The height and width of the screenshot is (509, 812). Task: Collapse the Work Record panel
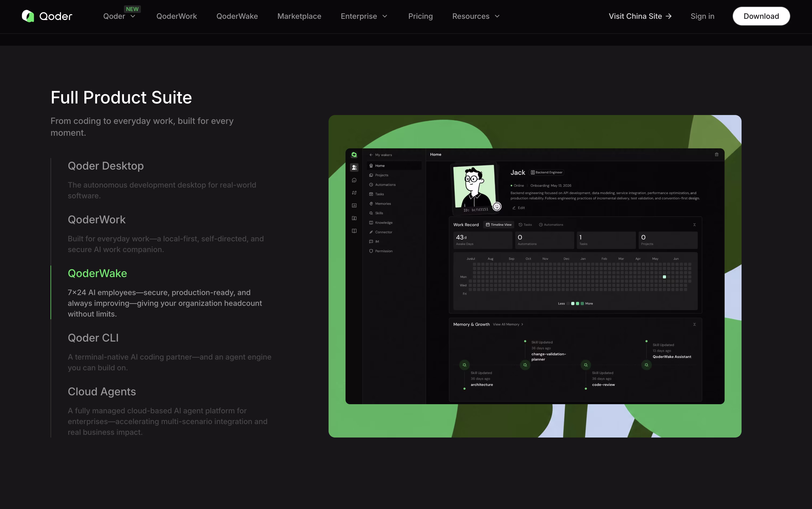click(x=695, y=225)
